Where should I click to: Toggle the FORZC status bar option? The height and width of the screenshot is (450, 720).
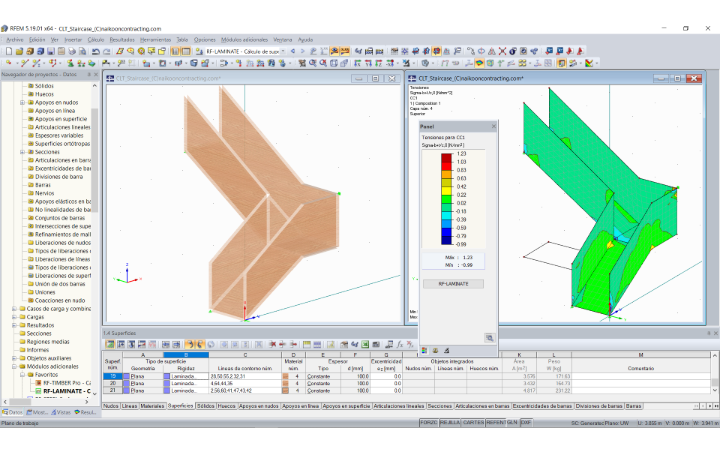tap(429, 422)
